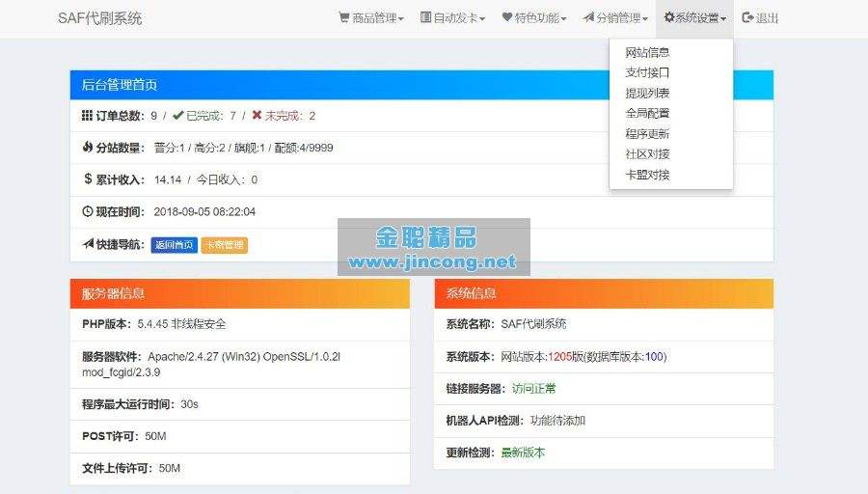This screenshot has width=868, height=494.
Task: Click the grid icon beside 订单总数
Action: (x=87, y=115)
